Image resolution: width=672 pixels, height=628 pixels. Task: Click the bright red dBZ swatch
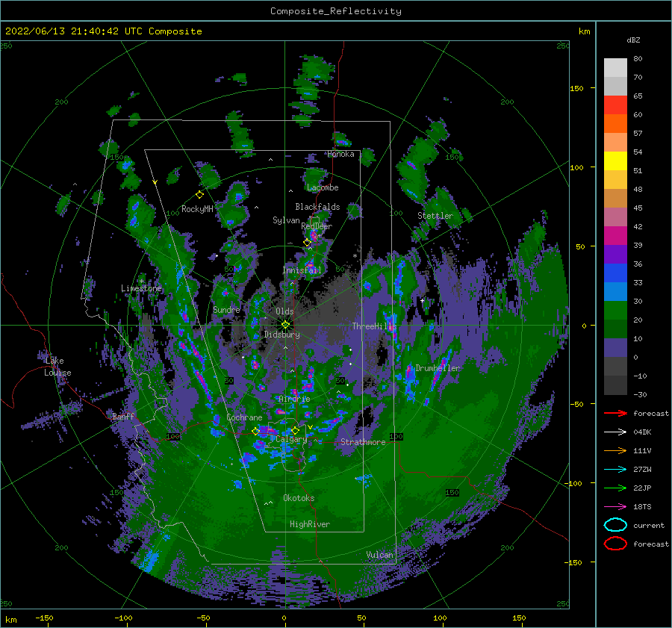(x=615, y=105)
